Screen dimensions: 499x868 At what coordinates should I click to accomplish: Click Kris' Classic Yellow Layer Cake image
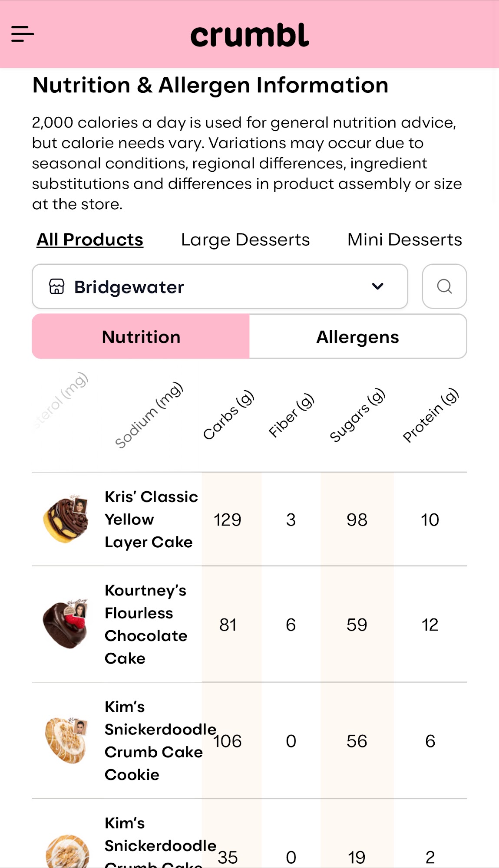pos(66,519)
